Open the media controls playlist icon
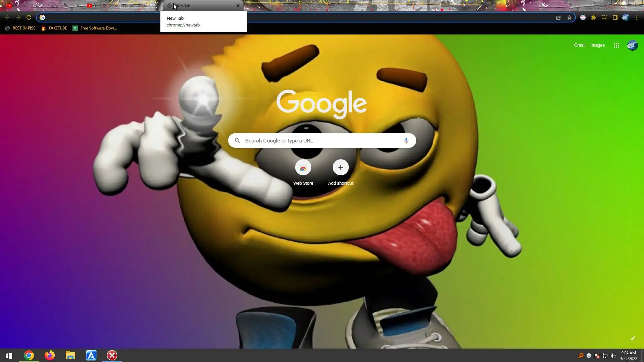This screenshot has height=362, width=644. pos(604,17)
